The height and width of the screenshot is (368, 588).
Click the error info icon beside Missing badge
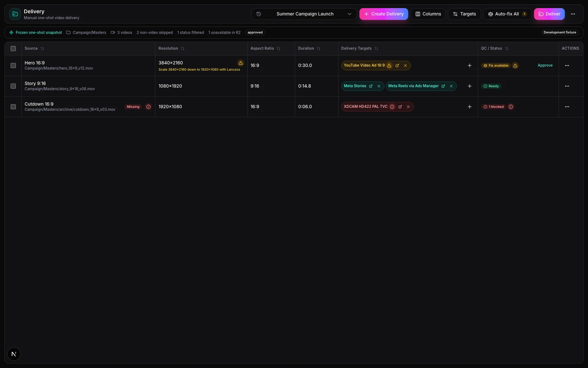(148, 107)
